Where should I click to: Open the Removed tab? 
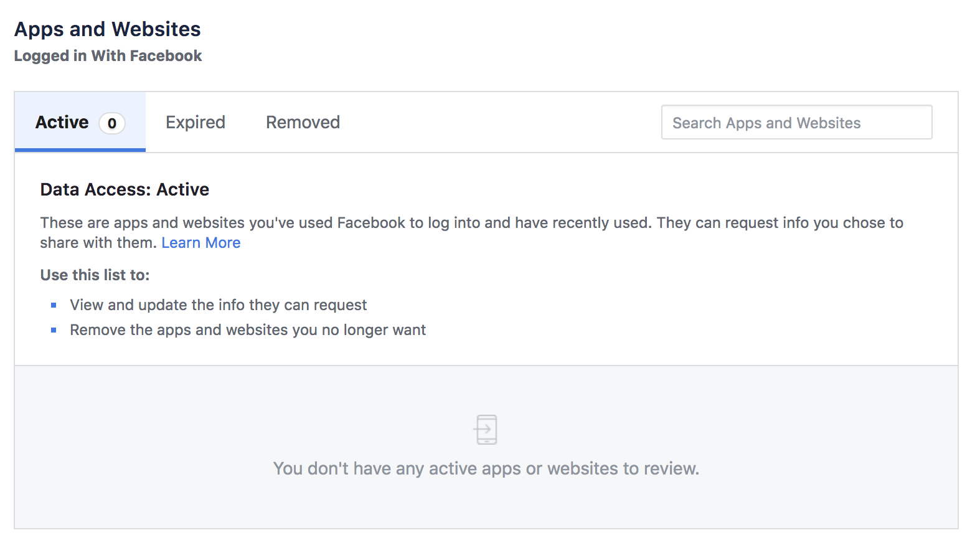[x=303, y=122]
